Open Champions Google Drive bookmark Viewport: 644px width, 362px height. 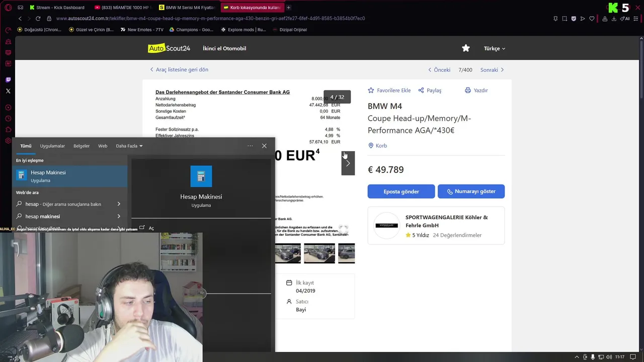[191, 30]
